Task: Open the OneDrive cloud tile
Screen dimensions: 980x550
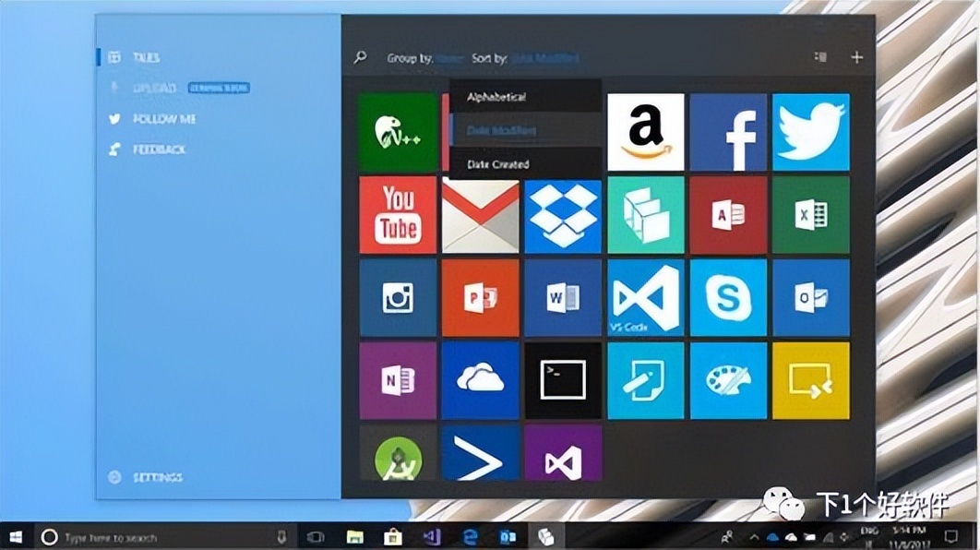Action: tap(480, 380)
